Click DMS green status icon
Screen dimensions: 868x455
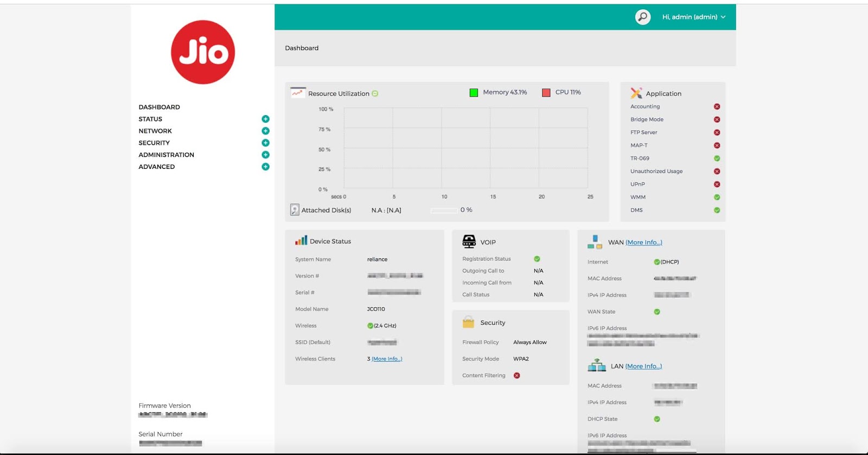(x=717, y=210)
